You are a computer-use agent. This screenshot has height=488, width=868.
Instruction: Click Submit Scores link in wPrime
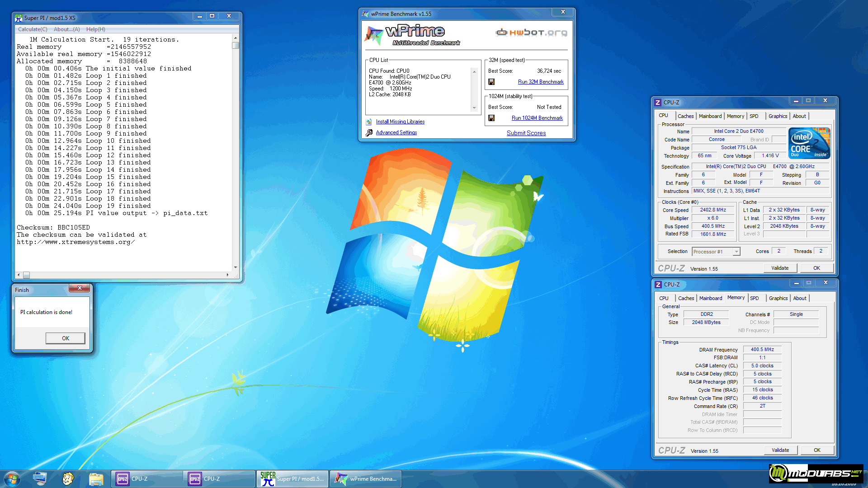click(x=526, y=133)
